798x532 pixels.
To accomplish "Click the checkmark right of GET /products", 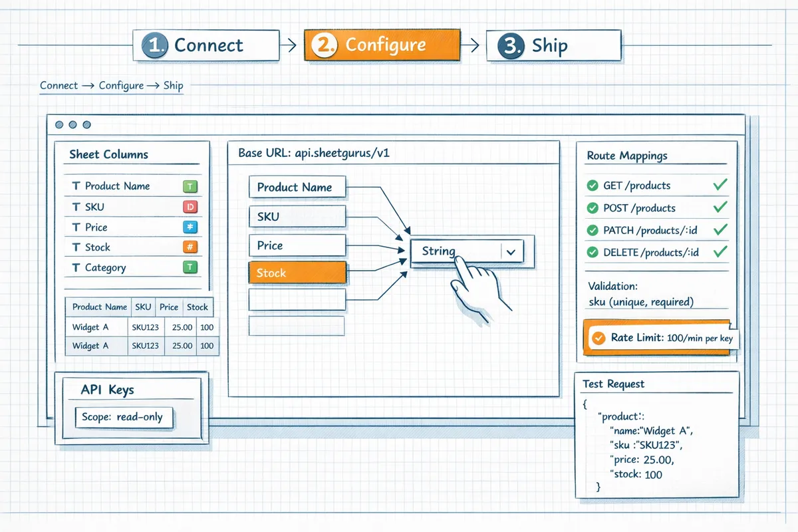I will click(x=719, y=185).
